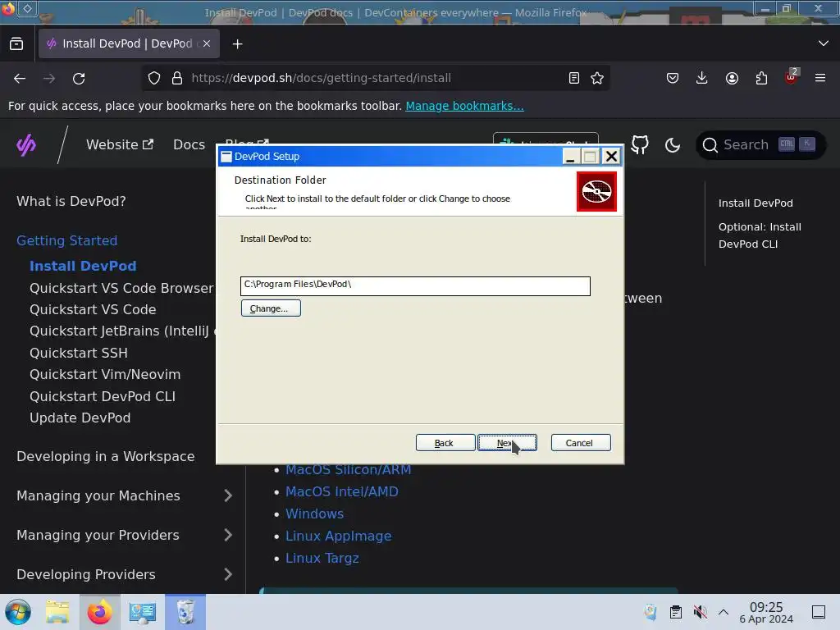Open Quickstart Vim/Neovim sidebar item
Viewport: 840px width, 630px height.
point(105,374)
